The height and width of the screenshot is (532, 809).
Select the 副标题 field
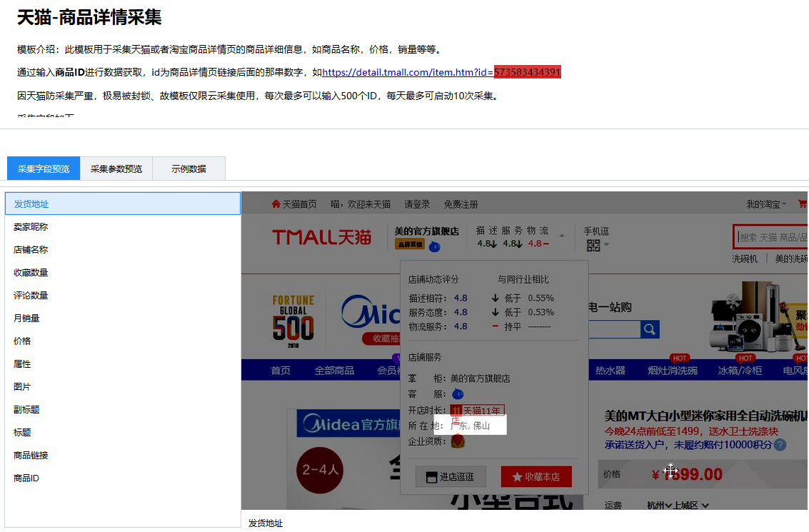pos(123,410)
